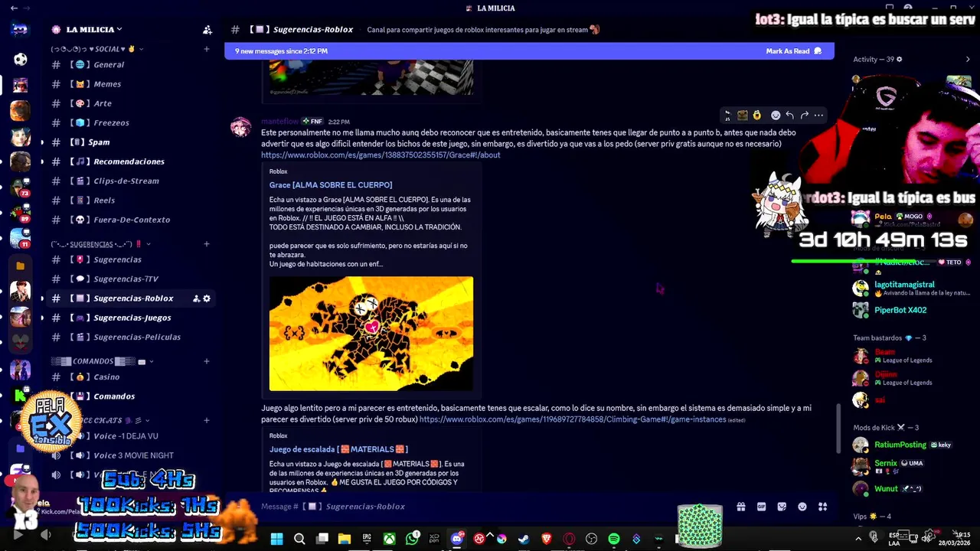
Task: Open apps launcher icon in message bar
Action: point(822,507)
